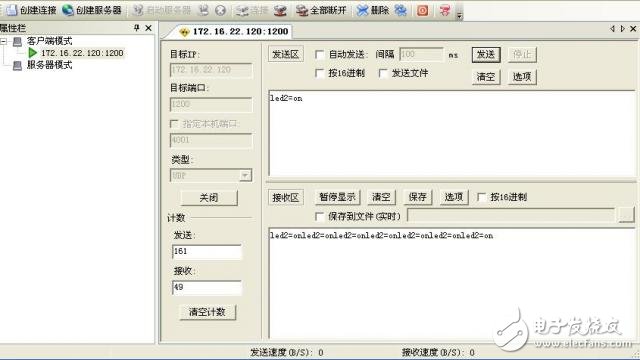Click the 创建连接 create connection icon
Viewport: 640px width, 360px height.
point(11,10)
